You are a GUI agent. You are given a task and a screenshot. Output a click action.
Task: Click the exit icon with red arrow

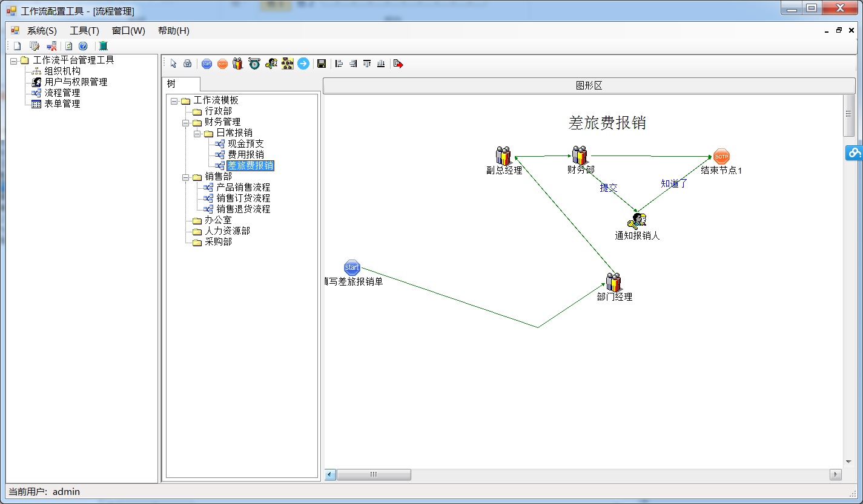point(398,64)
